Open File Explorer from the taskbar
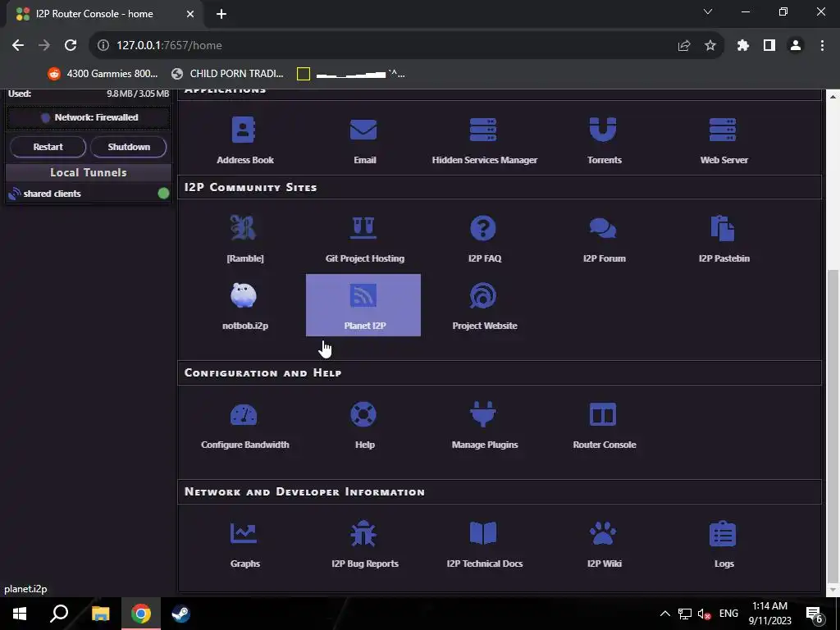Screen dimensions: 840x630 100,614
